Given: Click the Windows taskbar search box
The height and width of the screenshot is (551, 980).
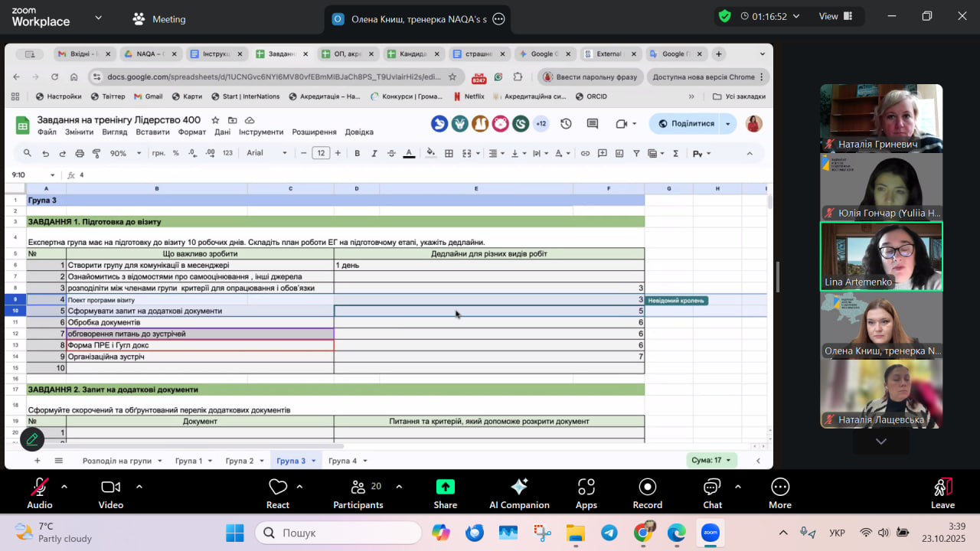Looking at the screenshot, I should 338,533.
